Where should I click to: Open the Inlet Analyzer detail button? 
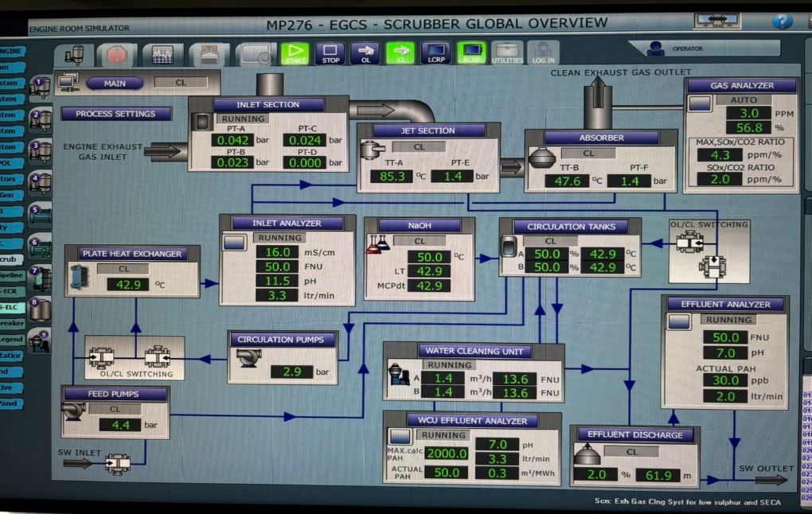point(235,243)
